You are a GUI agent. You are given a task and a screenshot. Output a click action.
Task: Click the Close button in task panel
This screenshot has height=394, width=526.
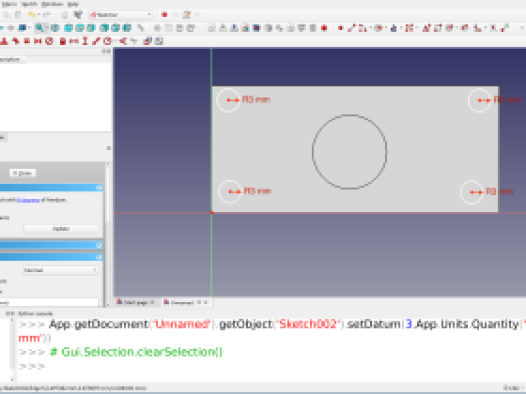click(22, 173)
